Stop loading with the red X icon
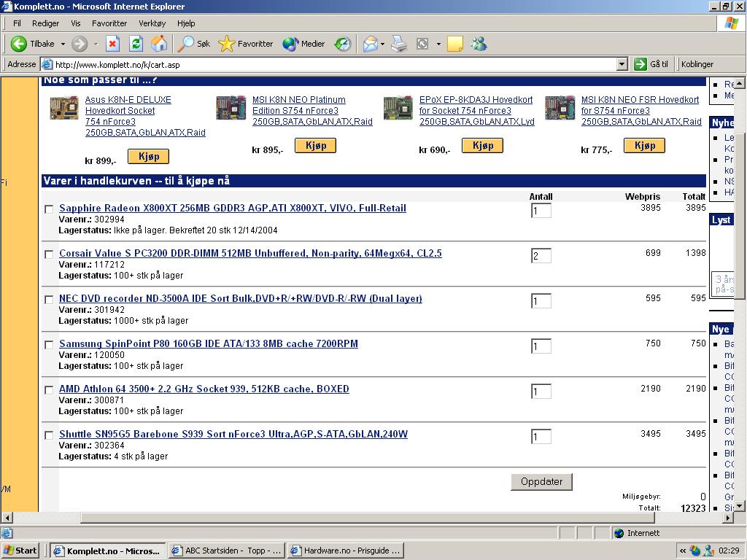 (112, 44)
